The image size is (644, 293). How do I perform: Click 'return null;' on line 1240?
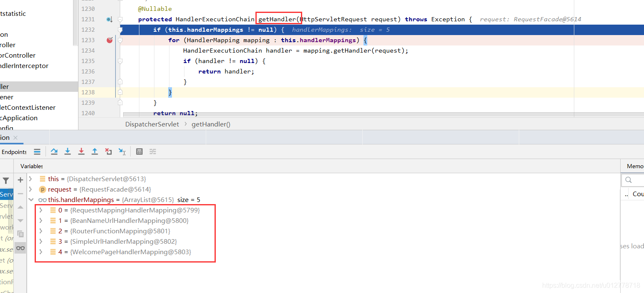pyautogui.click(x=175, y=113)
